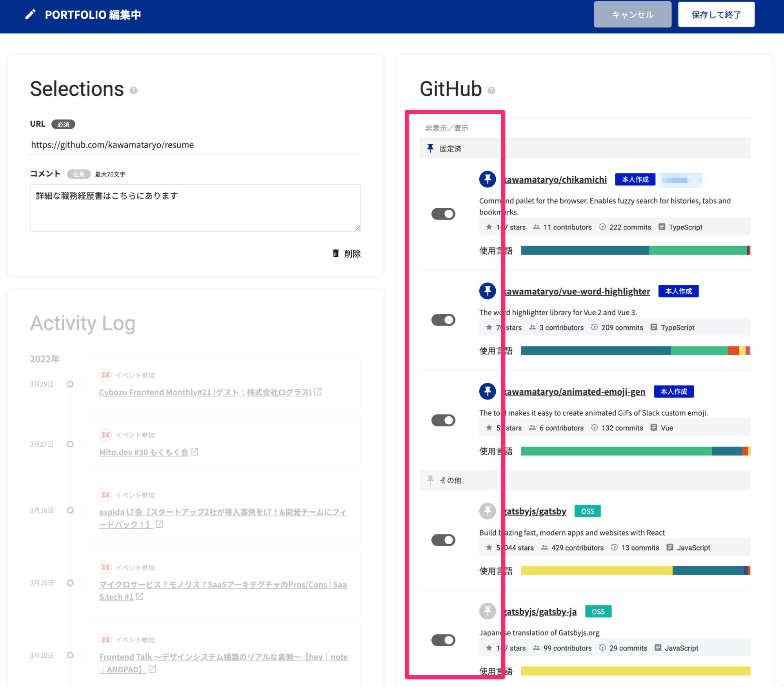
Task: Disable the toggle for kawamataryo/animated-emoji-gen
Action: pyautogui.click(x=443, y=420)
